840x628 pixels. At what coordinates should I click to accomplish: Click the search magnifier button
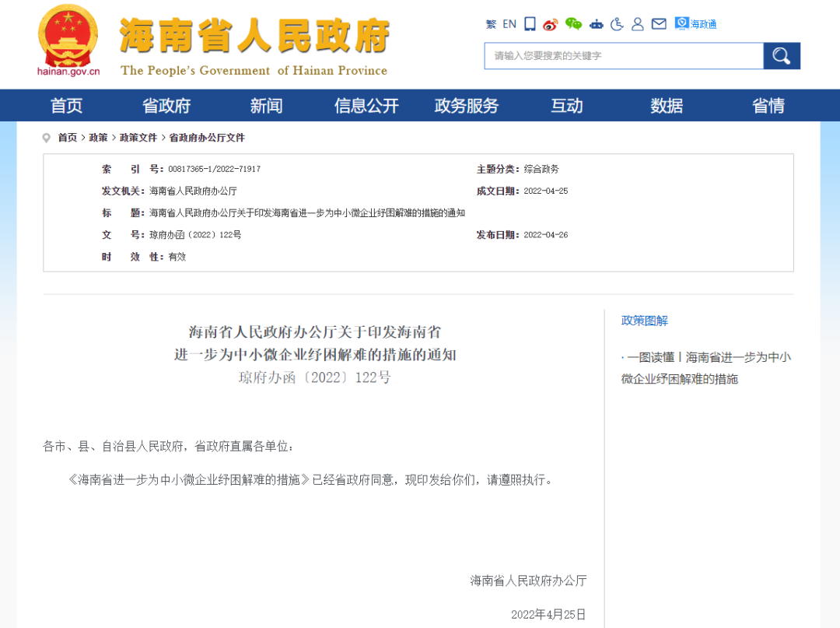[x=781, y=55]
